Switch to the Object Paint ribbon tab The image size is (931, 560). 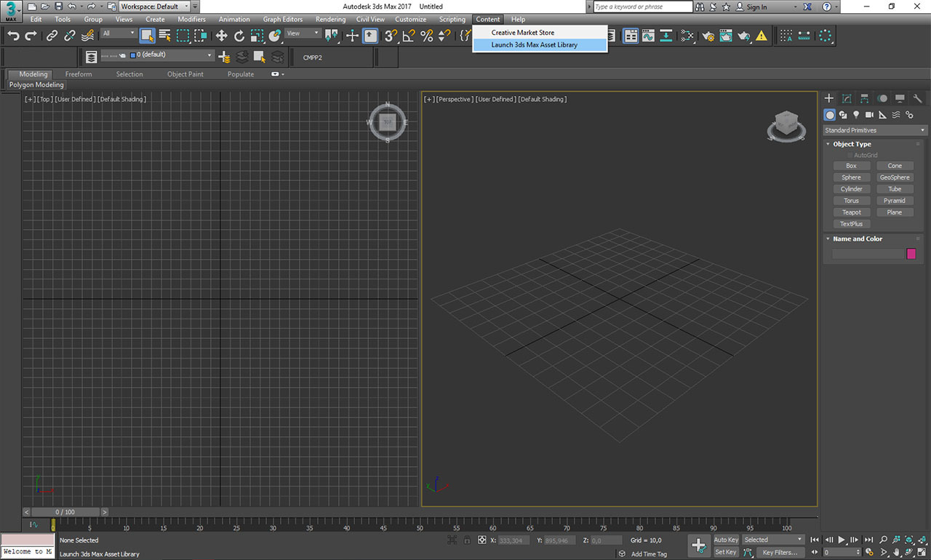pos(185,74)
